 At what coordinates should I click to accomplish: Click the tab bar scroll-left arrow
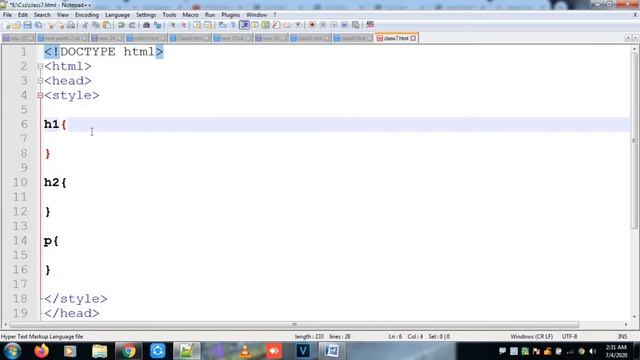pos(628,38)
